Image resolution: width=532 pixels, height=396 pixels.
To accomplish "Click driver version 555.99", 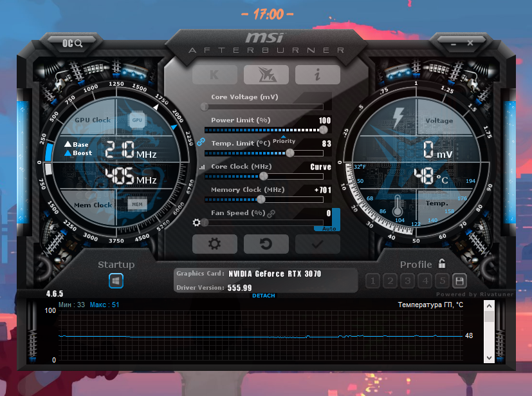I will point(239,288).
